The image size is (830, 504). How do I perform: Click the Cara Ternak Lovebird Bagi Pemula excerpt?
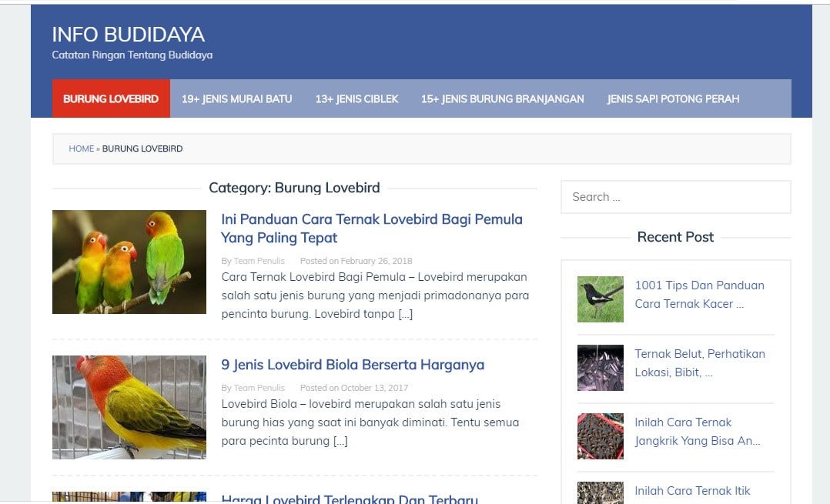[375, 295]
